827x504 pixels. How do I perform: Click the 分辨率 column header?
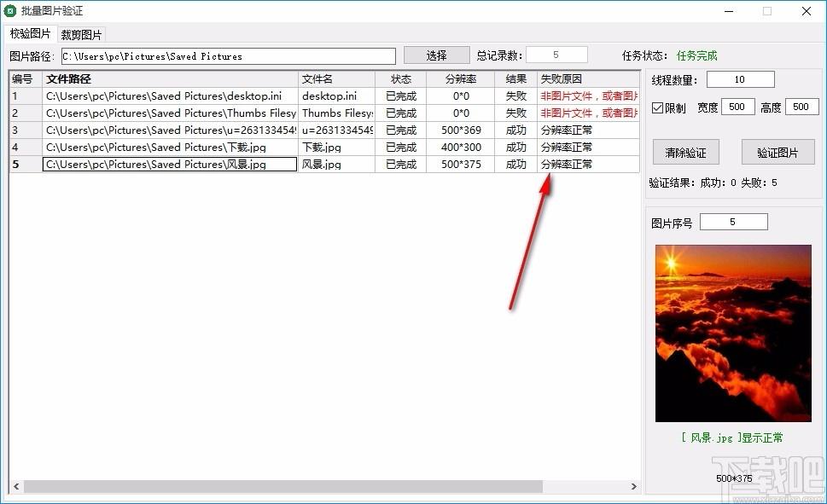pos(461,79)
